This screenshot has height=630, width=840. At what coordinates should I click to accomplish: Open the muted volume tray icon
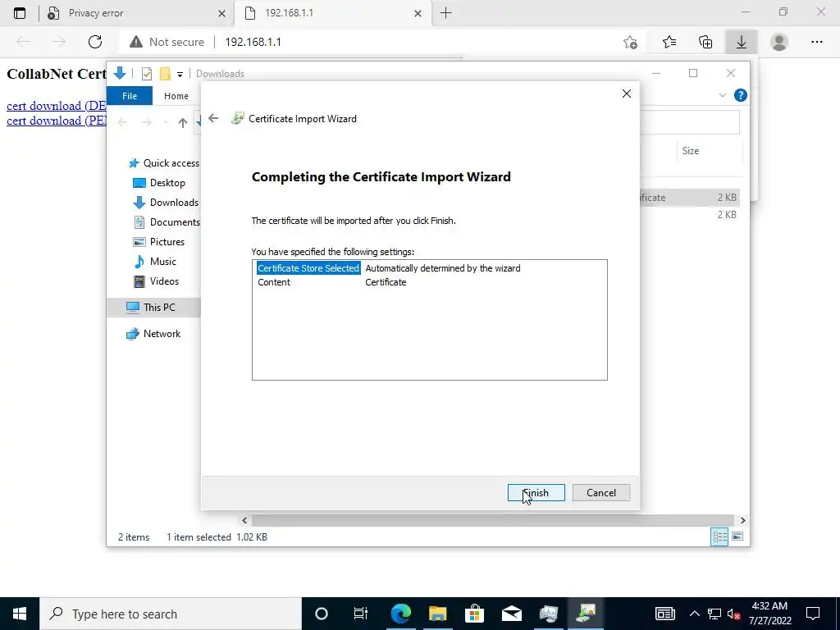(734, 614)
